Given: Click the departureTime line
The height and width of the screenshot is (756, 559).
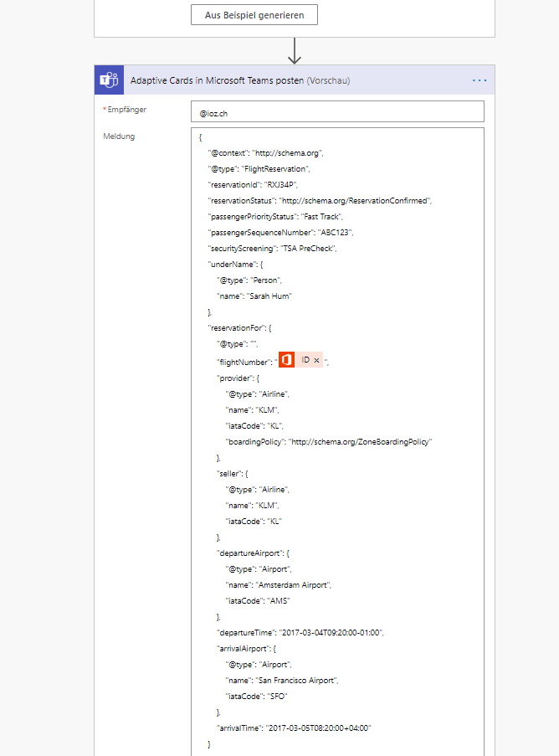Looking at the screenshot, I should click(300, 633).
